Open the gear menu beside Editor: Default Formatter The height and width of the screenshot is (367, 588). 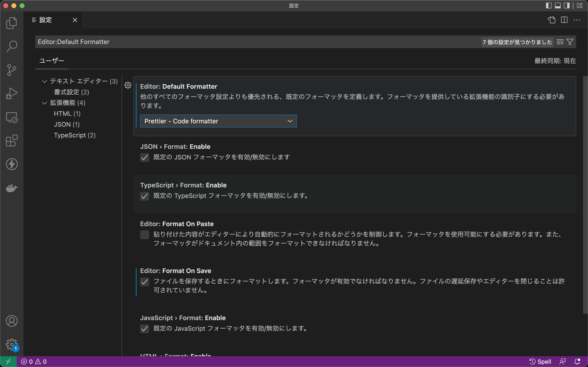click(x=128, y=85)
